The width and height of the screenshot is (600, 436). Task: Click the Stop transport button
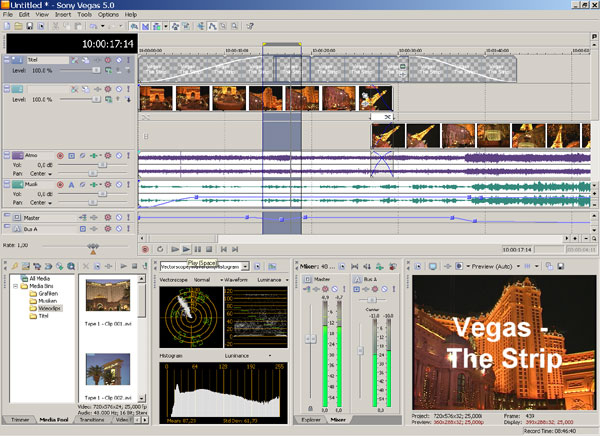[x=209, y=248]
